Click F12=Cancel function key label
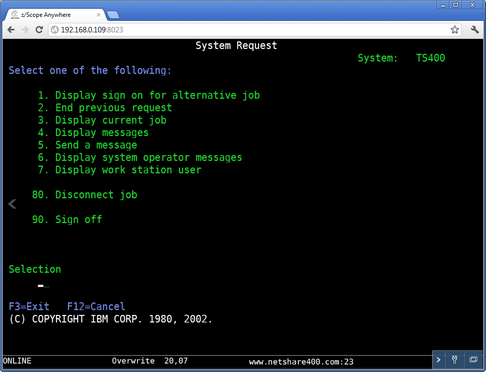The image size is (486, 372). point(96,306)
